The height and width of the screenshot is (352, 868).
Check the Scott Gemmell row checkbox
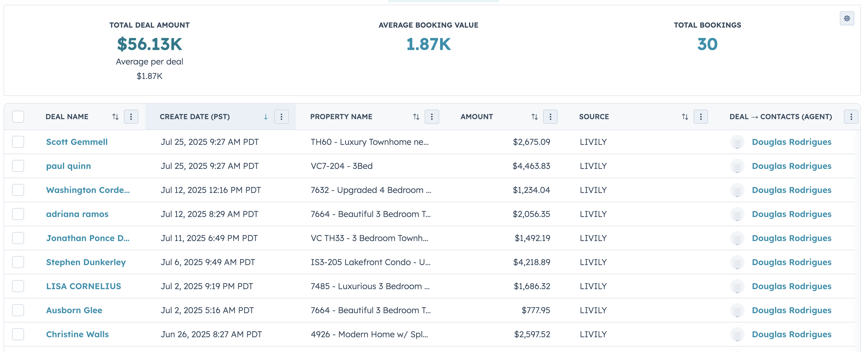(18, 142)
